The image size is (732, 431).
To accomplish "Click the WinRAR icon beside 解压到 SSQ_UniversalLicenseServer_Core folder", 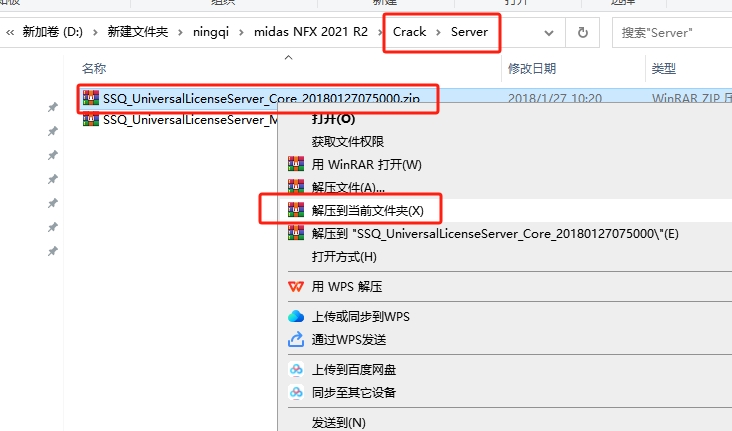I will coord(296,233).
